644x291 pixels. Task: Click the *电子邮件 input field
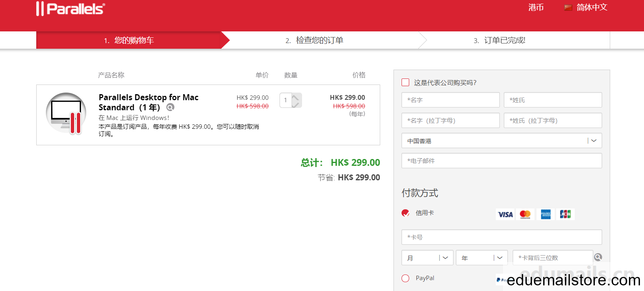501,161
